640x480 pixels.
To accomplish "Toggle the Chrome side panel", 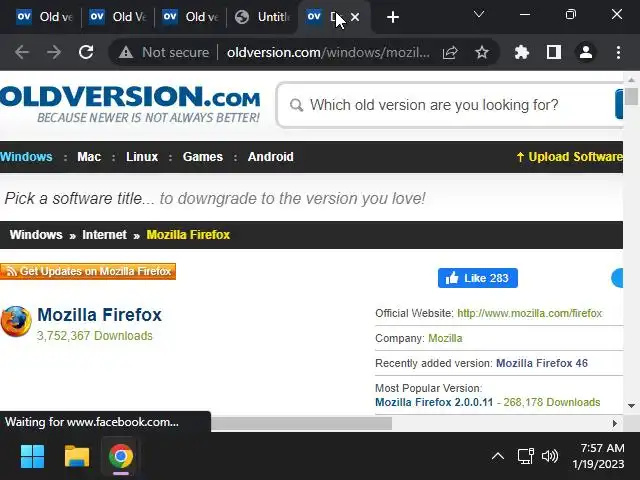I will [553, 52].
